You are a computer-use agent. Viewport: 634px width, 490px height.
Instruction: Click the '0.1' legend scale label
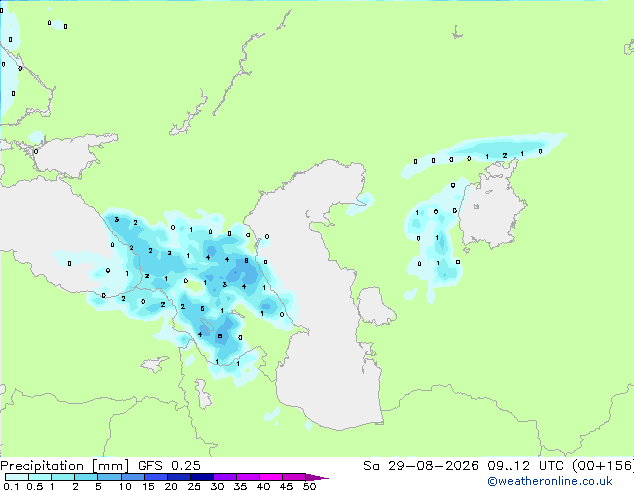(11, 486)
